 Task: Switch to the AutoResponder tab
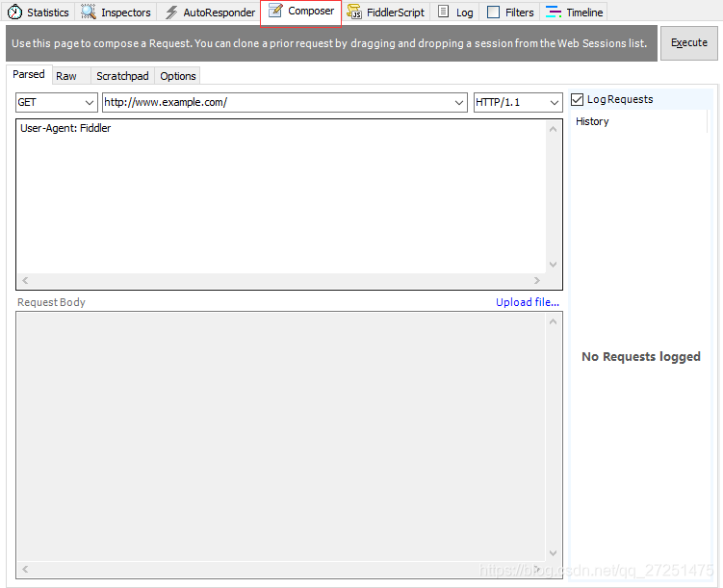pos(210,12)
